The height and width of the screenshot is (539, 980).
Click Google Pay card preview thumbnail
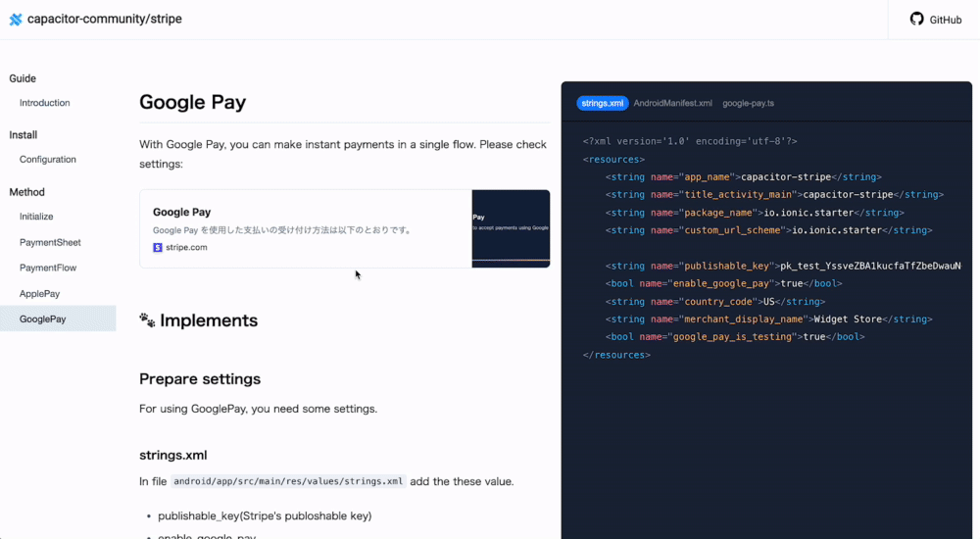click(511, 229)
